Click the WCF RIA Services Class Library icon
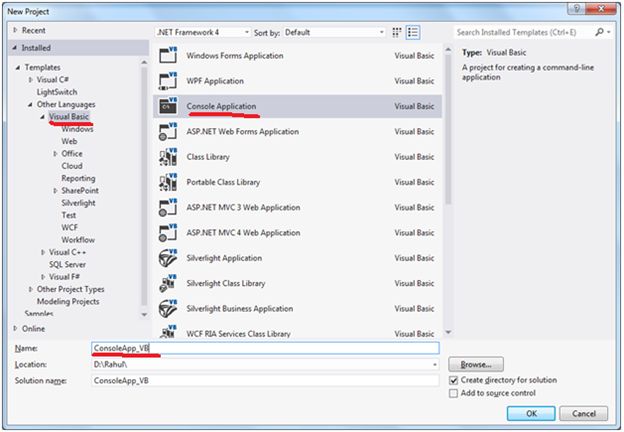 168,332
